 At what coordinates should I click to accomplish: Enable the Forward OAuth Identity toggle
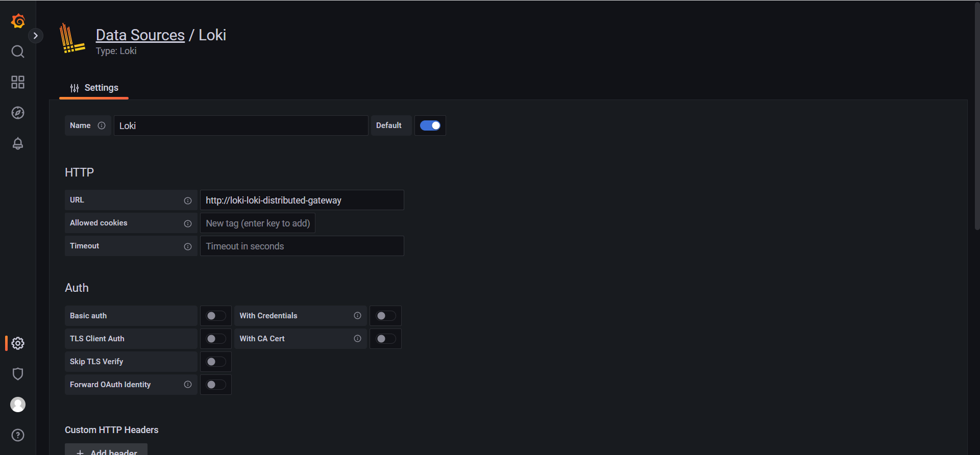pos(216,385)
